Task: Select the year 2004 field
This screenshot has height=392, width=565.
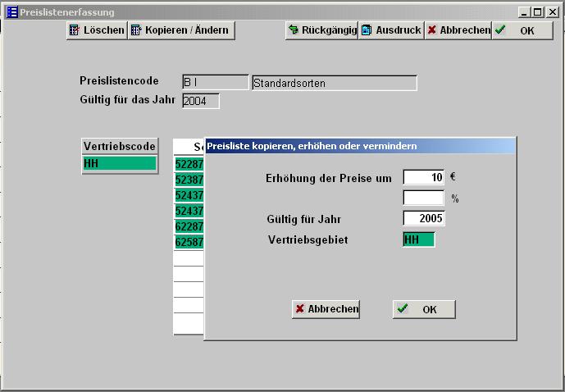Action: tap(201, 102)
